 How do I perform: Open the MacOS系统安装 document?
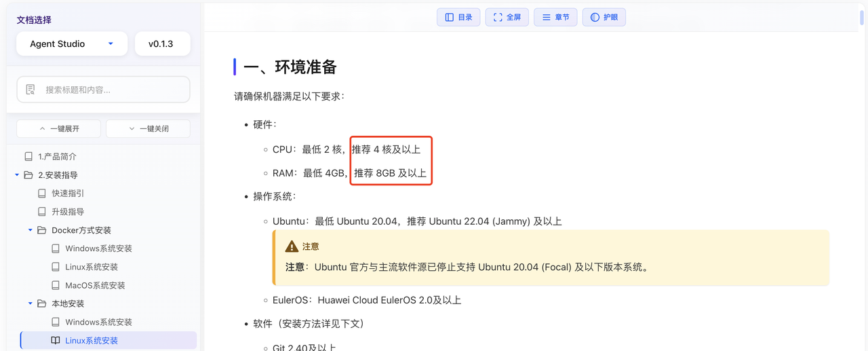[x=95, y=285]
